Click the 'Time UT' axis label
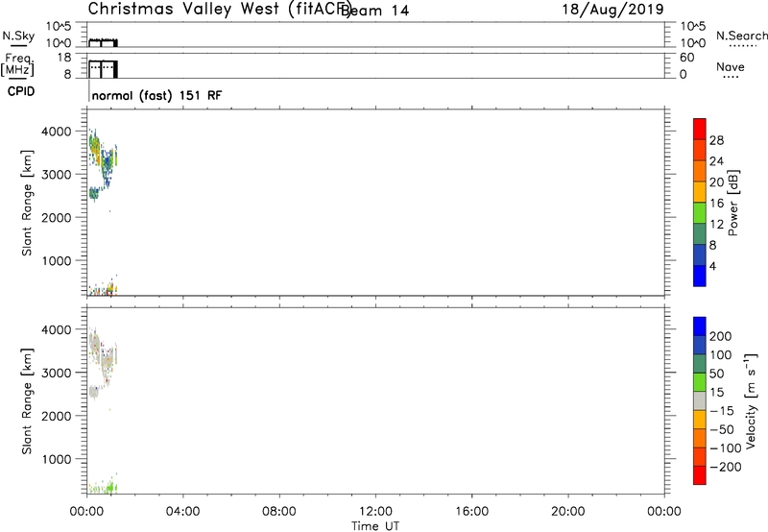The image size is (768, 532). coord(375,525)
